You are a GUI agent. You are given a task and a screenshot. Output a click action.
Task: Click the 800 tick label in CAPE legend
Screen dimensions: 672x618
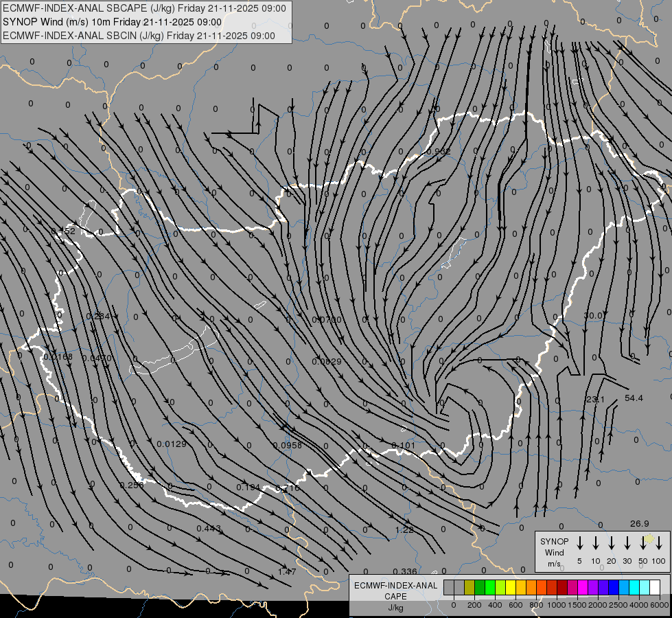click(x=536, y=605)
